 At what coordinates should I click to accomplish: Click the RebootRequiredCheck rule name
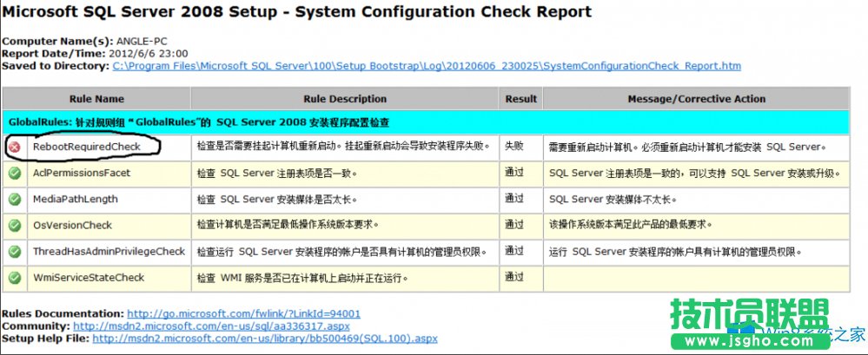[x=86, y=148]
